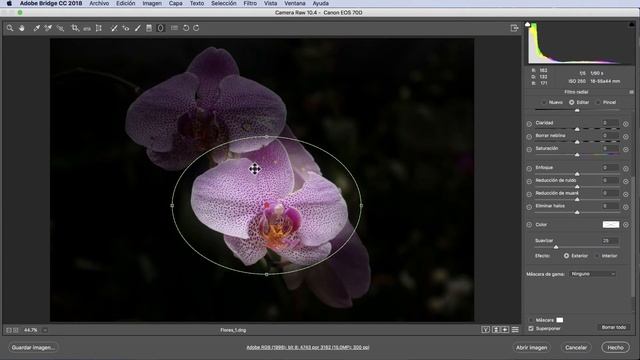Image resolution: width=640 pixels, height=360 pixels.
Task: Click the Saturación slider handle
Action: pyautogui.click(x=577, y=155)
